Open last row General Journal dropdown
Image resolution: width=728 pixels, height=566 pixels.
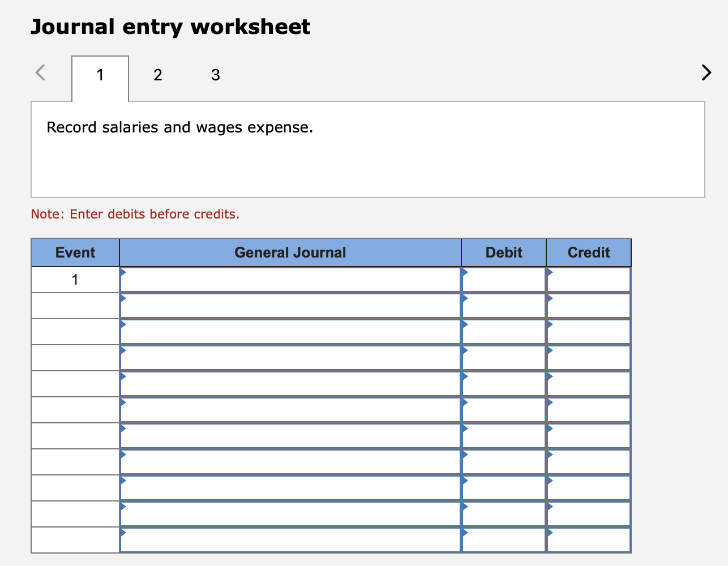(290, 540)
